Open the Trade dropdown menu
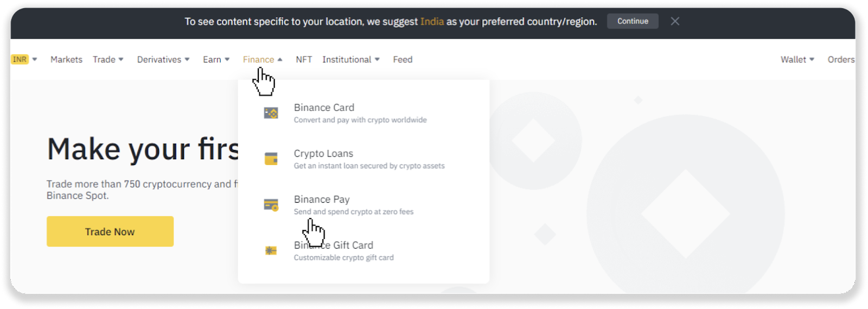Screen dimensions: 868x309 click(x=108, y=59)
